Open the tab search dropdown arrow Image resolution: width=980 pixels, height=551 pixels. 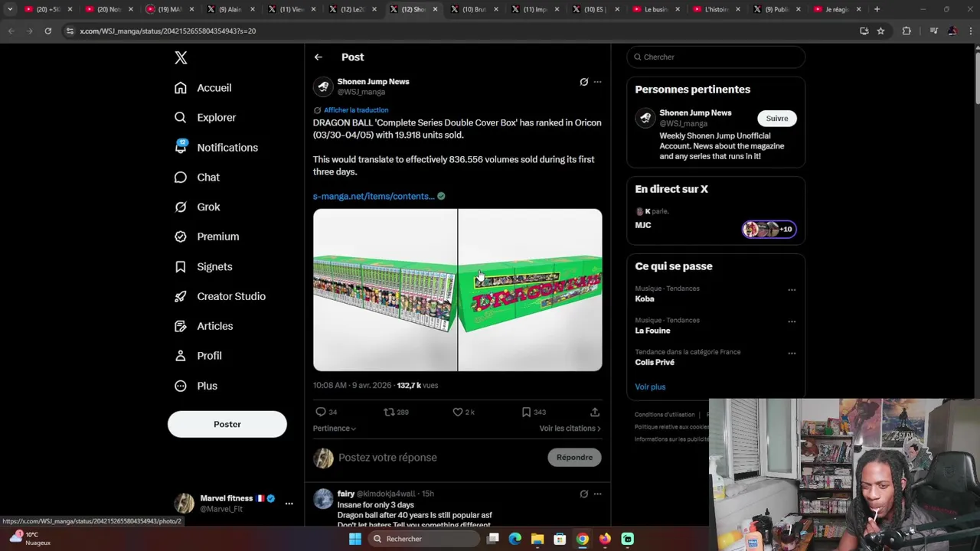pos(10,9)
